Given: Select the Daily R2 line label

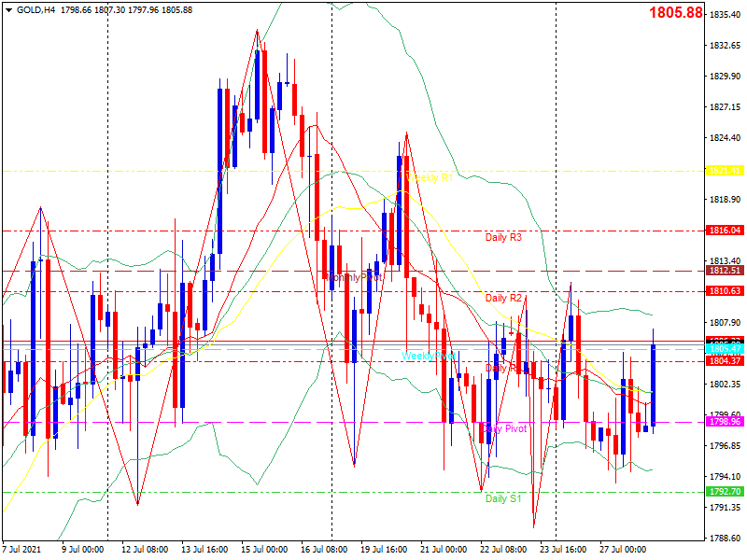Looking at the screenshot, I should tap(503, 298).
